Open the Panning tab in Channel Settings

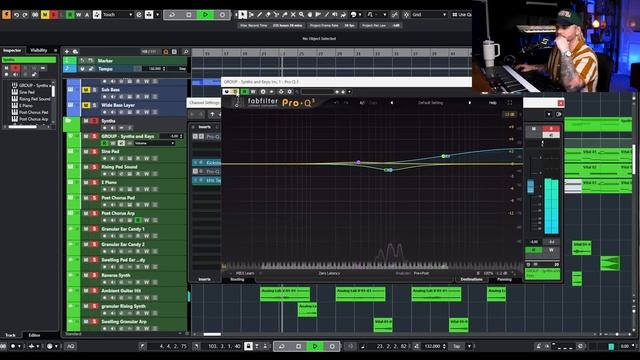click(x=504, y=280)
